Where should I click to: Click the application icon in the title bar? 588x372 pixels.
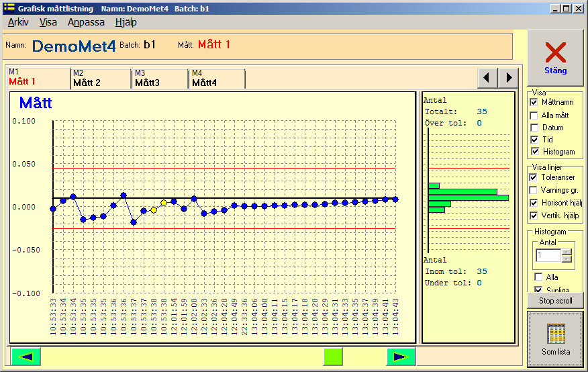9,8
